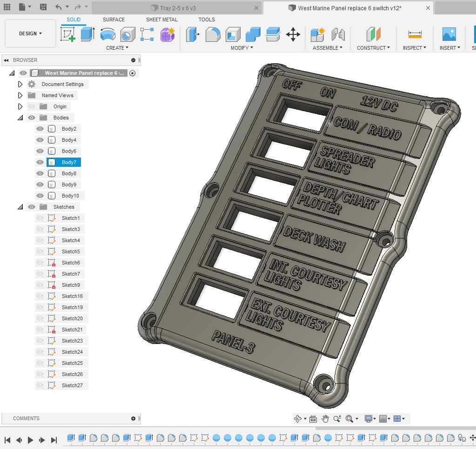Click the Undo arrow

[x=59, y=7]
